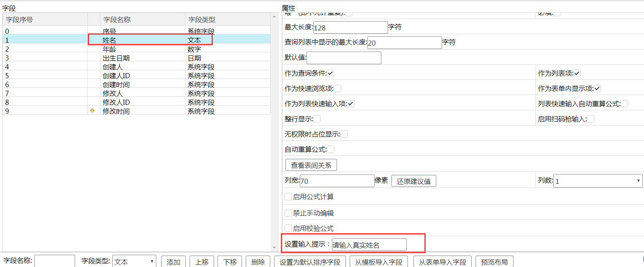Viewport: 644px width, 267px height.
Task: Click the 查看表间关系 button
Action: pyautogui.click(x=311, y=165)
